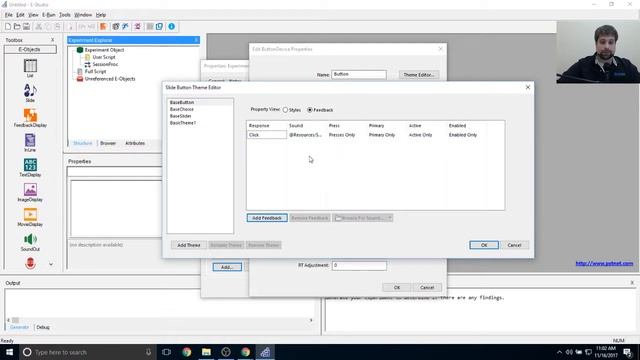Click the Cut scissors toolbar icon

click(x=39, y=27)
